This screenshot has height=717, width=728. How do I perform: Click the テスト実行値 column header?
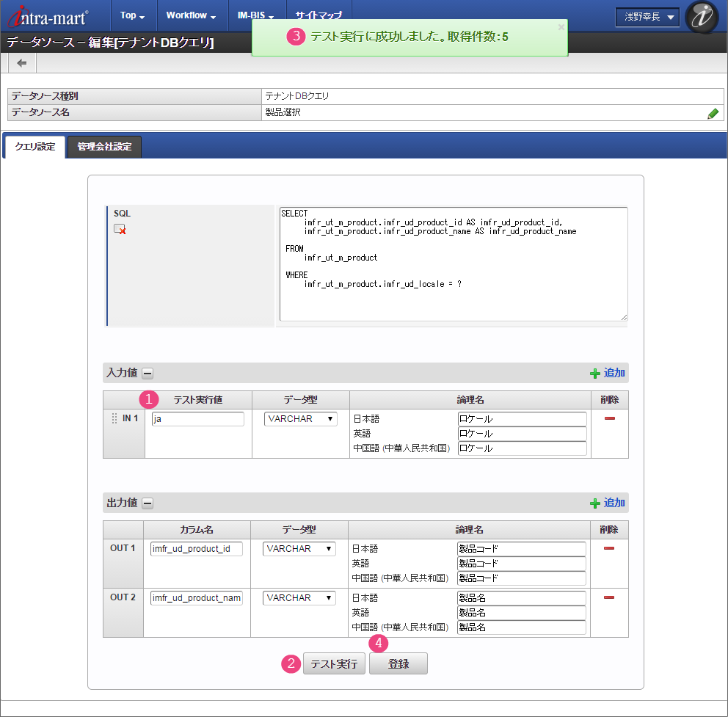pyautogui.click(x=198, y=400)
